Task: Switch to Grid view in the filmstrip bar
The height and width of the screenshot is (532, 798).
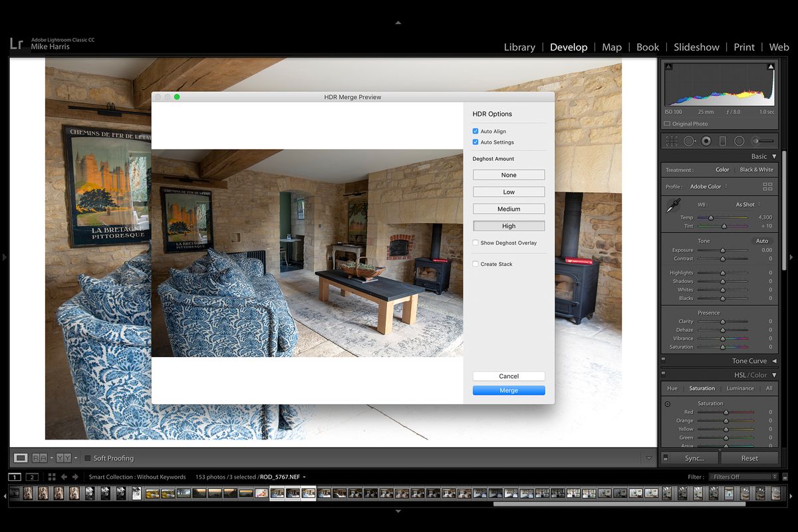Action: click(x=51, y=477)
